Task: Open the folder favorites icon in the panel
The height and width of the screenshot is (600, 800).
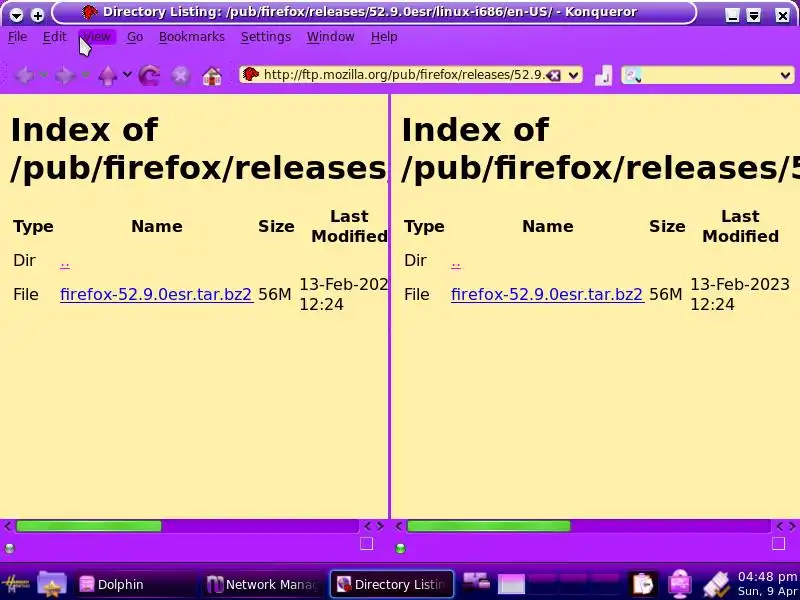Action: point(52,584)
